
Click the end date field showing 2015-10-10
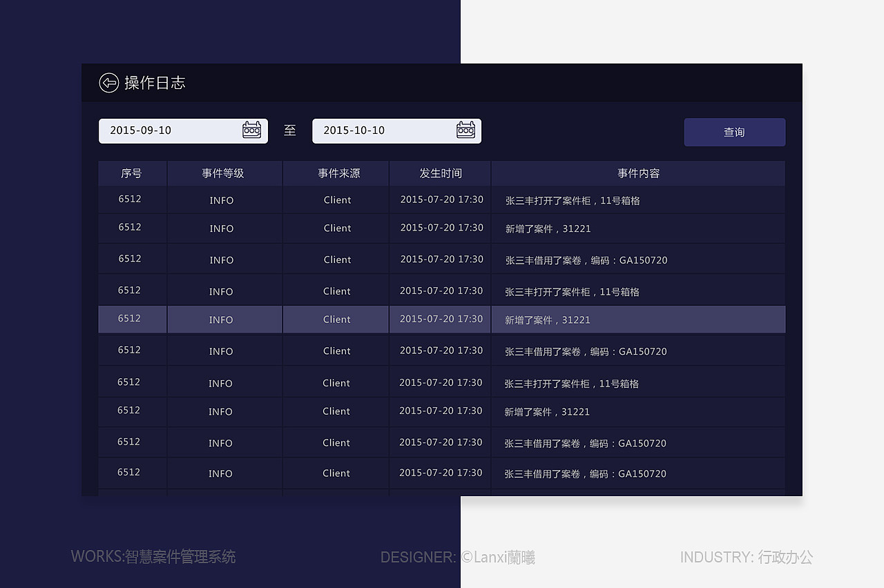pyautogui.click(x=387, y=130)
